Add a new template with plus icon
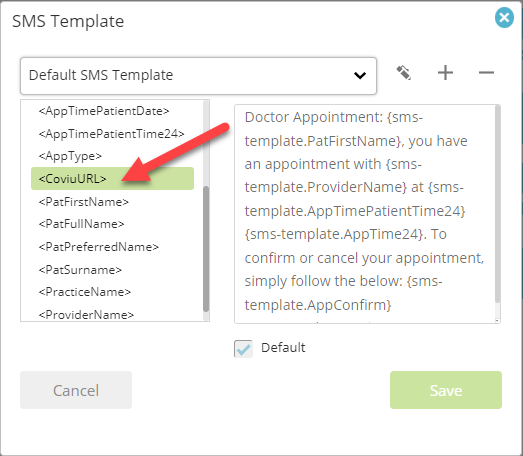The image size is (523, 456). (x=445, y=72)
